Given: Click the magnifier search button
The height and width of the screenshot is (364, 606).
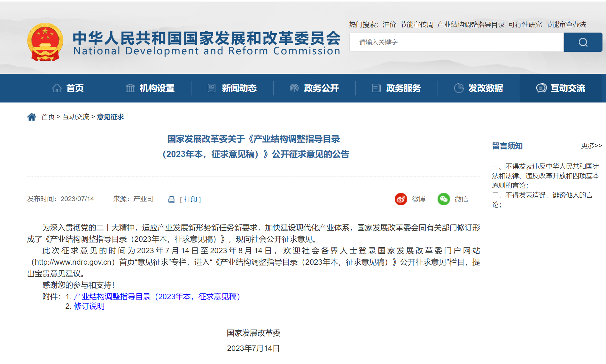Looking at the screenshot, I should [583, 42].
